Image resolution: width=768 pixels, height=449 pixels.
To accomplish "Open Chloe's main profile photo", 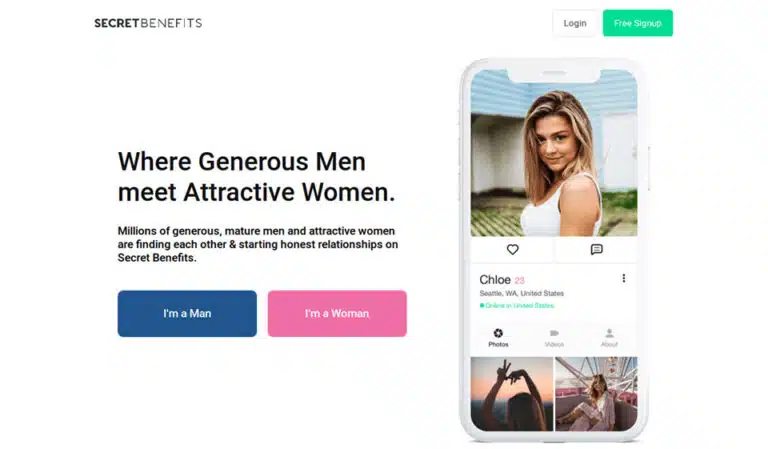I will pos(554,153).
